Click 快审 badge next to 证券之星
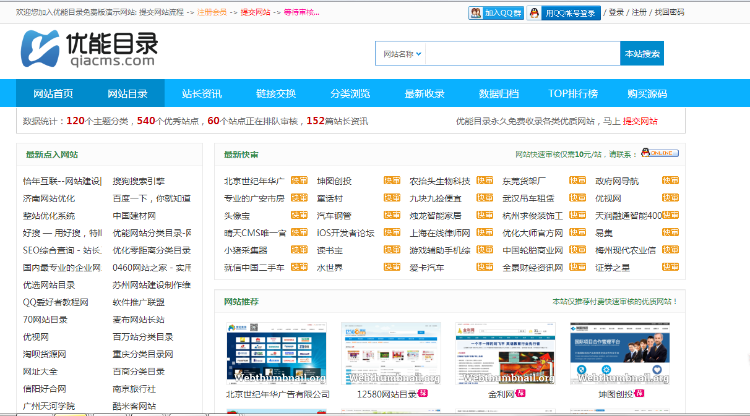 pyautogui.click(x=670, y=267)
